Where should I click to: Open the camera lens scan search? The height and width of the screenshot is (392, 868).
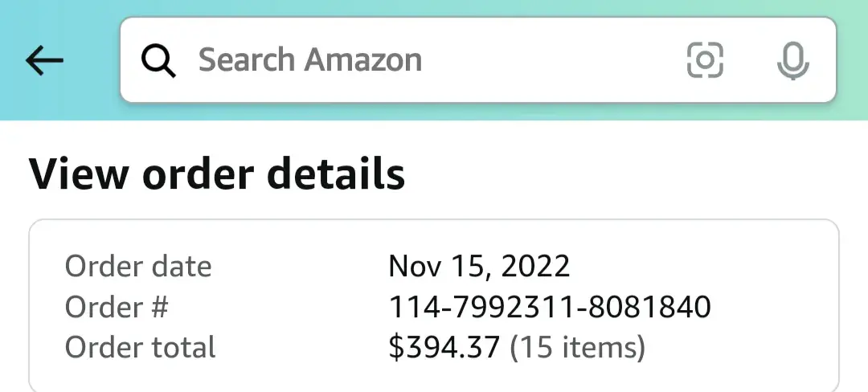(x=705, y=60)
